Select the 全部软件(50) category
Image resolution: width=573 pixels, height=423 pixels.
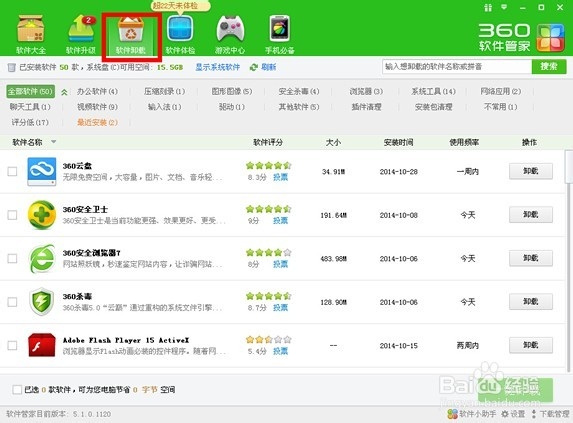30,91
